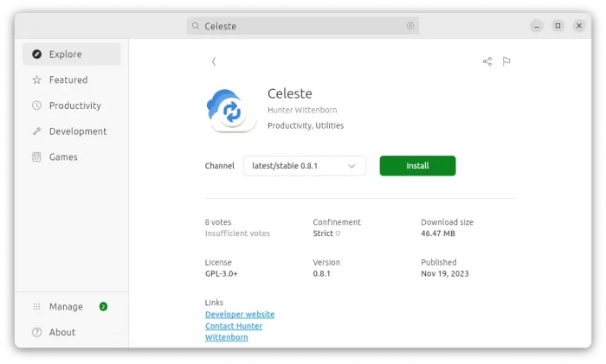Open the Developer website link
Screen dimensions: 606x364
pyautogui.click(x=240, y=315)
